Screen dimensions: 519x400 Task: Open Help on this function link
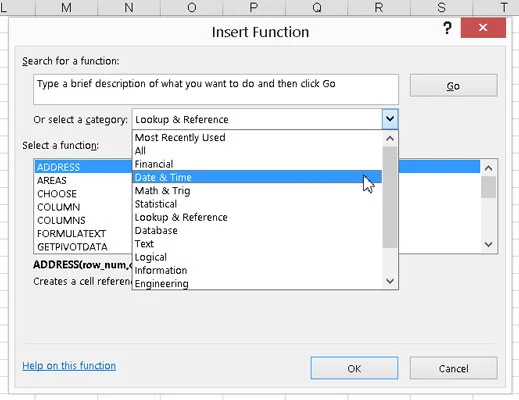point(69,366)
